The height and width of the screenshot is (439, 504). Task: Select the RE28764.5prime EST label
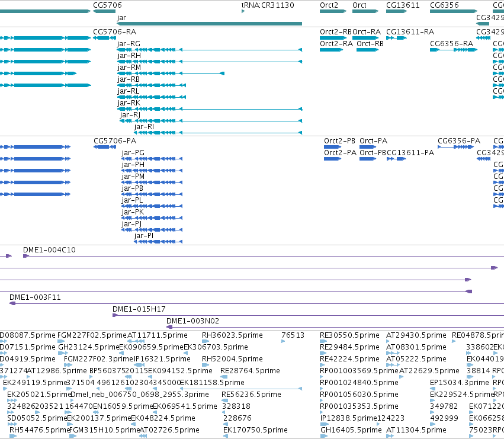click(250, 371)
